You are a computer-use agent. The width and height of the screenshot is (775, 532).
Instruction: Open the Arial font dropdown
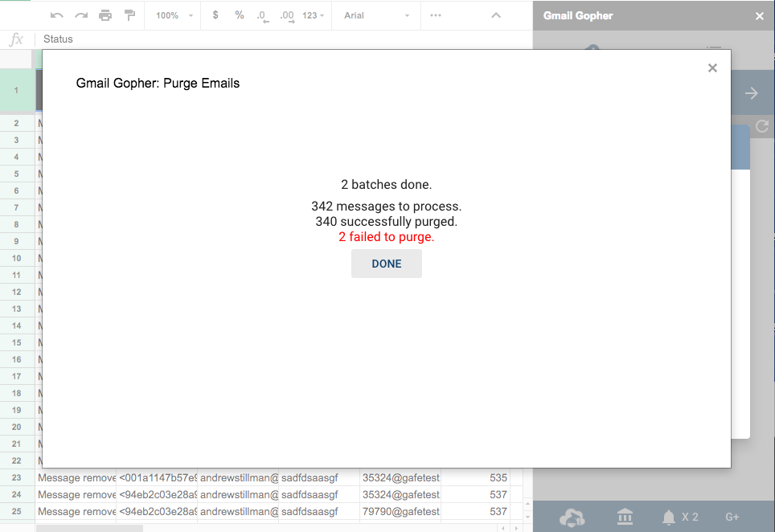coord(375,14)
